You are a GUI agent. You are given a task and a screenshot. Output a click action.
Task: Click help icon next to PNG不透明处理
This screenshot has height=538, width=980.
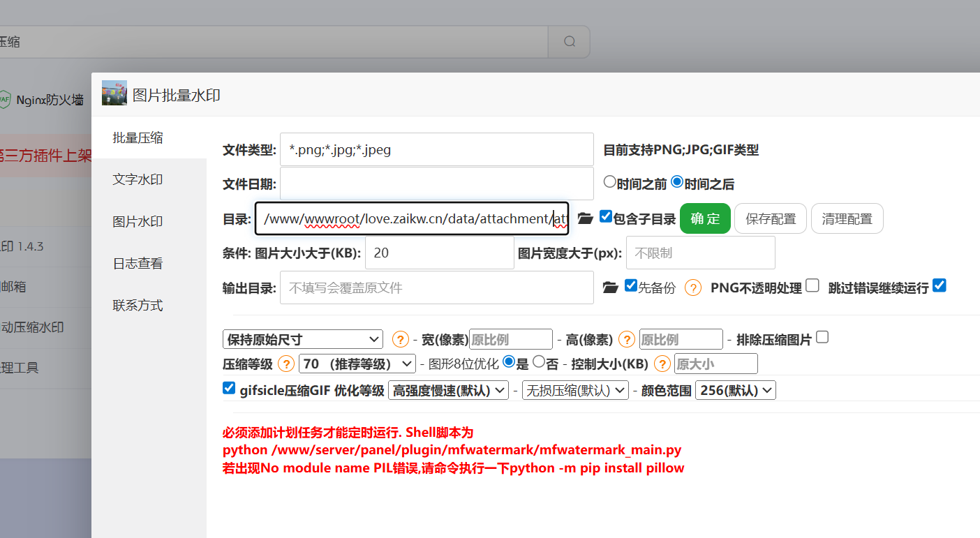pos(692,287)
